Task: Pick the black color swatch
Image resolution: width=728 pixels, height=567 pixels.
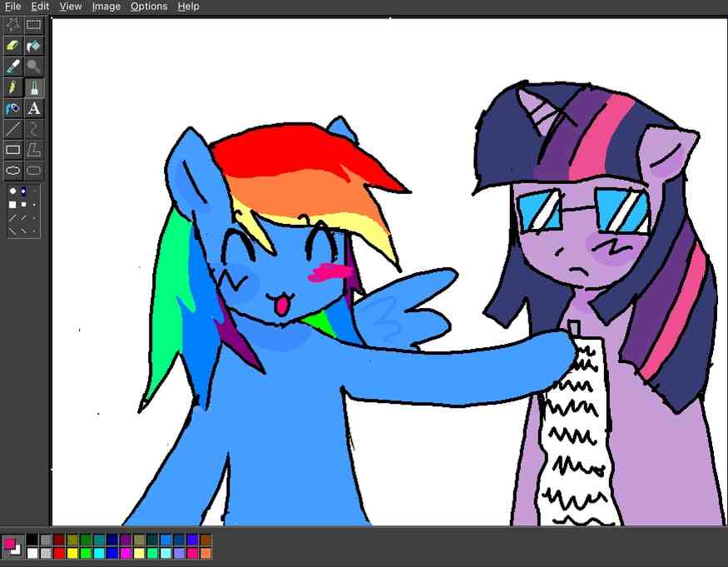Action: pos(32,540)
